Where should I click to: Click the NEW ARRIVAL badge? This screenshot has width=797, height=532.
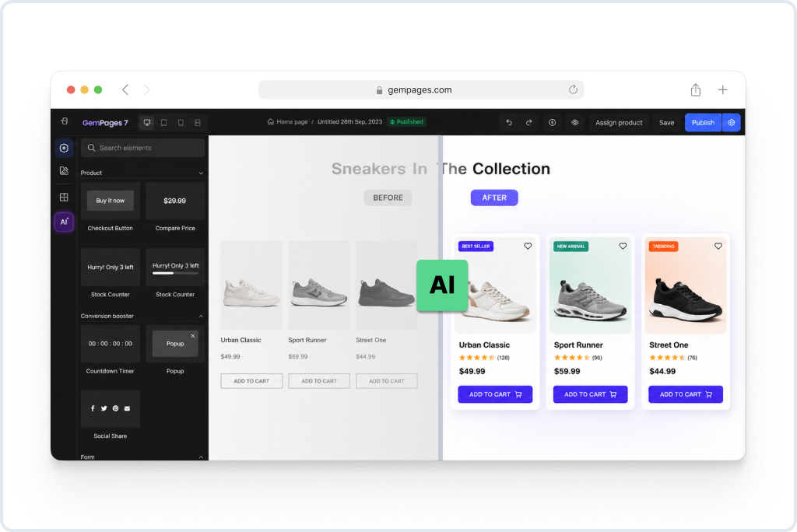click(x=571, y=247)
